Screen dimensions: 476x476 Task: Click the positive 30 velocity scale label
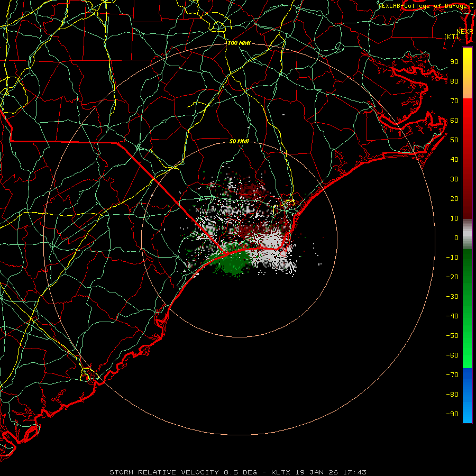(x=454, y=179)
